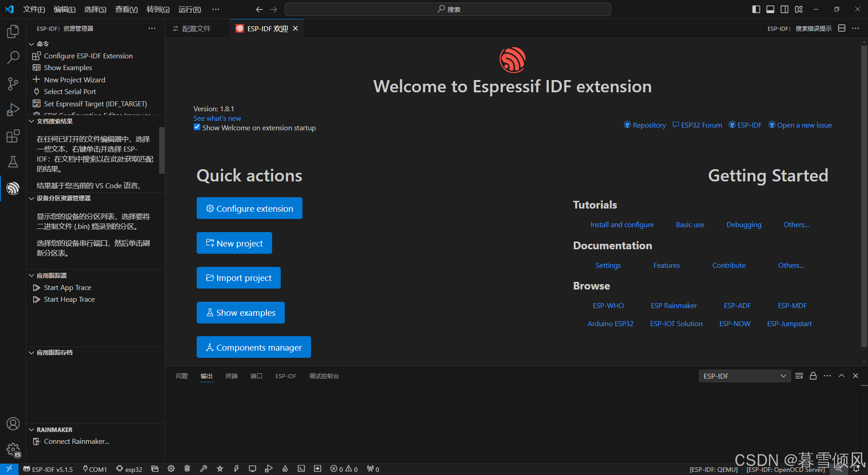Open SDK configuration gear in status bar

click(171, 469)
